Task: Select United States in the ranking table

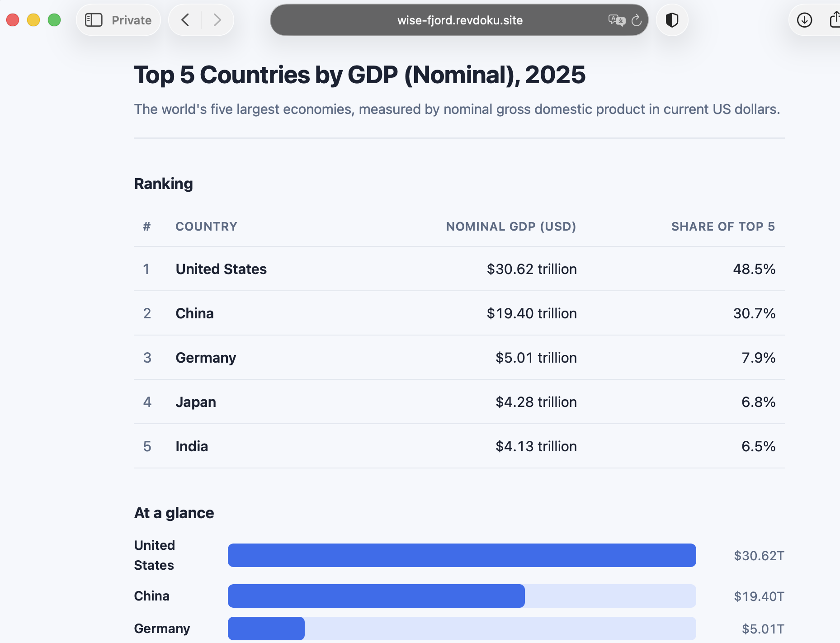Action: 221,269
